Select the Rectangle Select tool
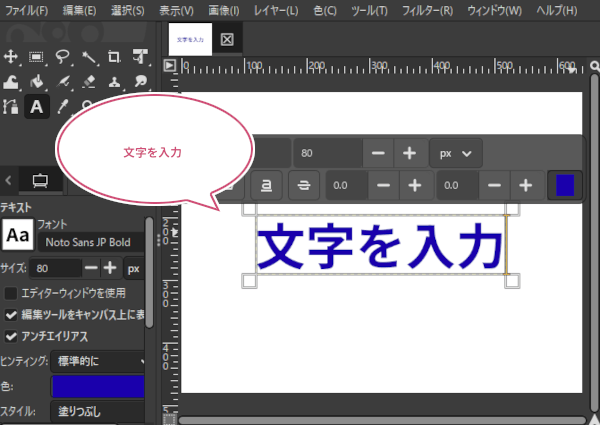The image size is (600, 425). (36, 57)
